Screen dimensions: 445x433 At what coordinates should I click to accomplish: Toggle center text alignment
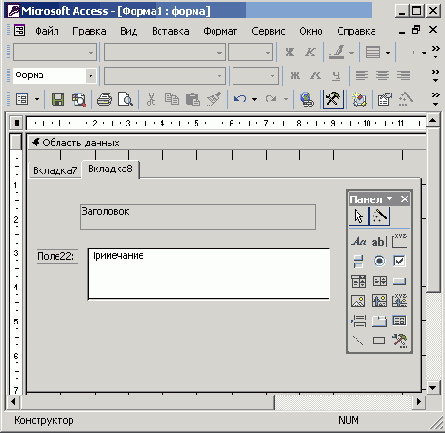(x=382, y=76)
